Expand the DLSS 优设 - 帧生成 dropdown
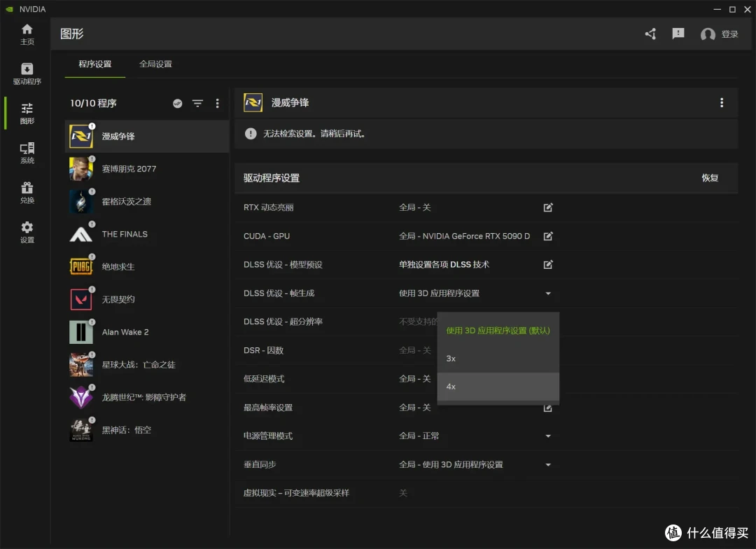This screenshot has height=549, width=756. tap(547, 293)
